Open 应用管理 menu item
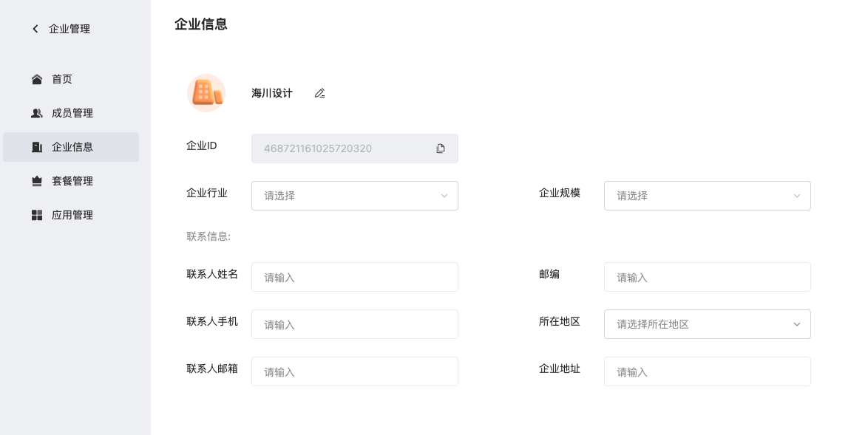This screenshot has height=435, width=868. click(71, 215)
